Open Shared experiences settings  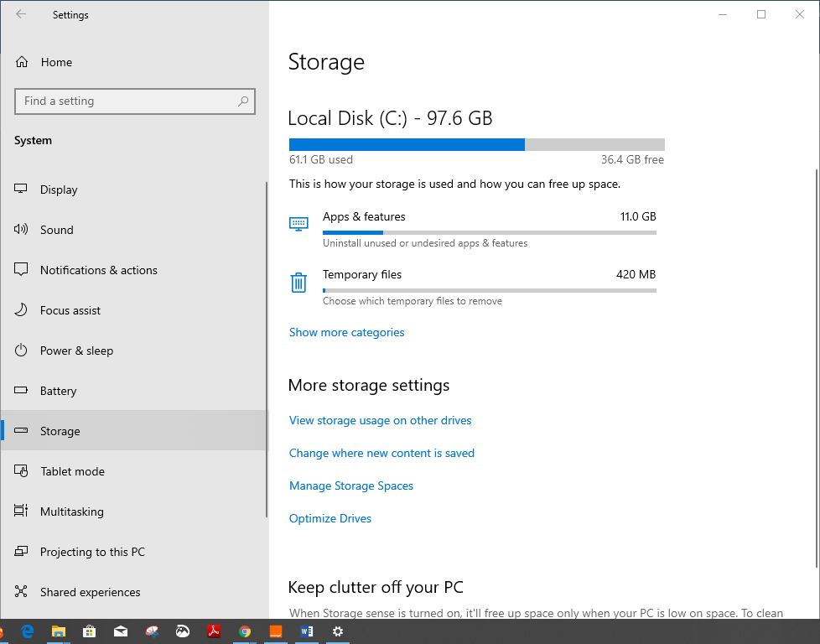click(x=90, y=592)
